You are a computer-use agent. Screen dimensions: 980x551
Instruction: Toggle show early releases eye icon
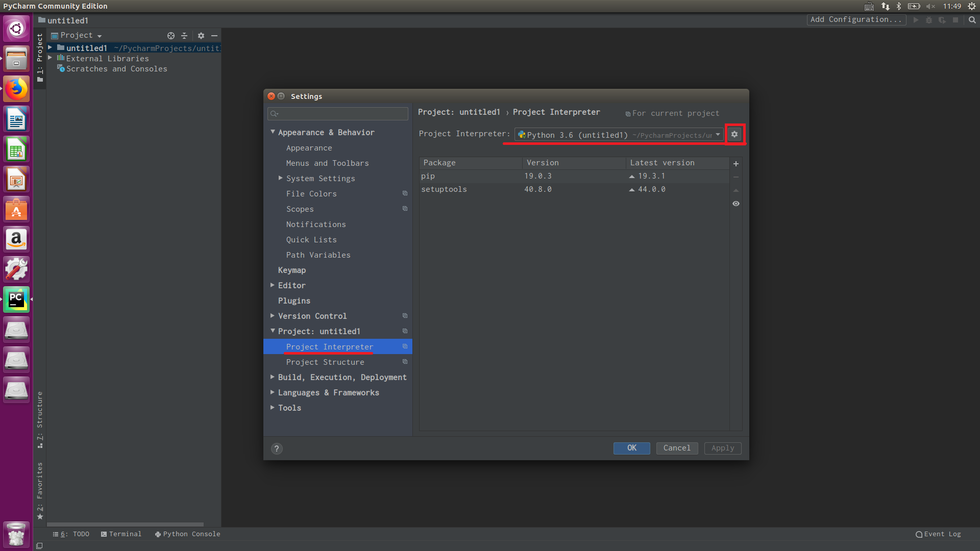pyautogui.click(x=736, y=204)
